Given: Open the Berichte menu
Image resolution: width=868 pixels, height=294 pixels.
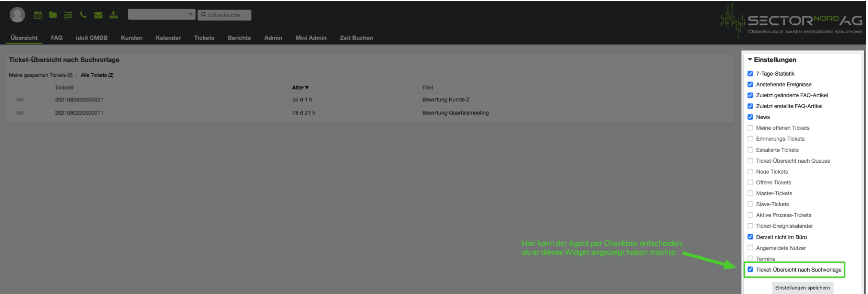Looking at the screenshot, I should coord(239,38).
